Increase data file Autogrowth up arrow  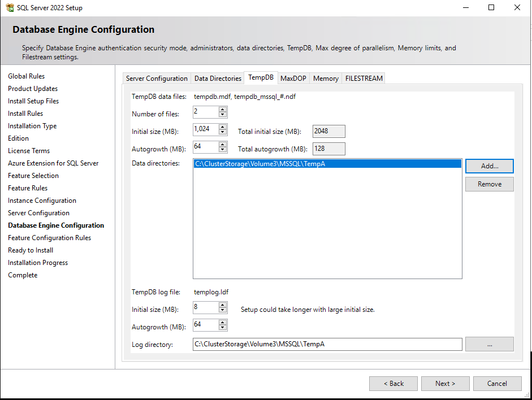(x=223, y=145)
